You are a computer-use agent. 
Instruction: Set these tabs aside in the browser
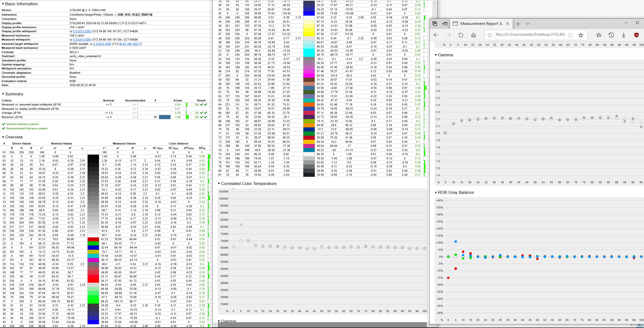445,24
